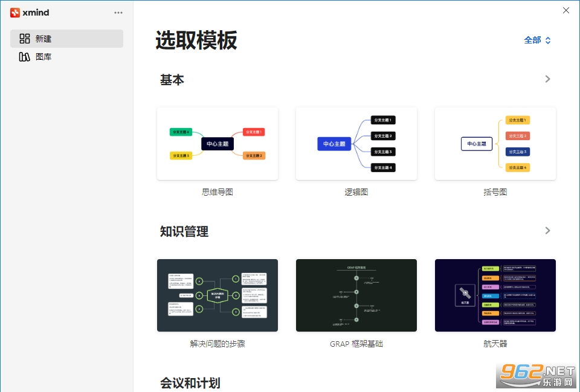
Task: Close the template picker with the X icon
Action: (566, 10)
